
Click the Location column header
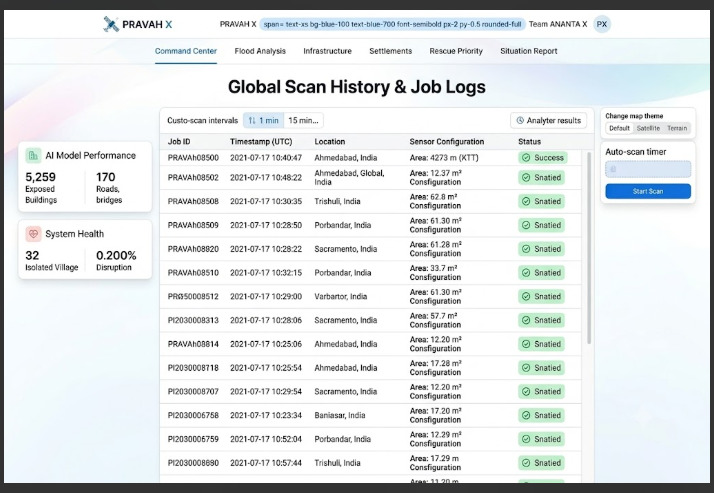point(330,142)
